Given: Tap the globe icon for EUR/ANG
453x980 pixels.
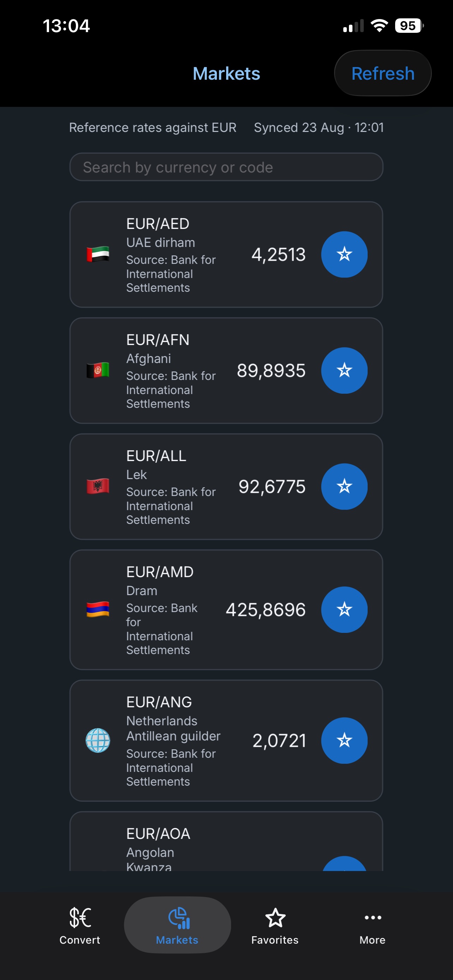Looking at the screenshot, I should (x=98, y=740).
